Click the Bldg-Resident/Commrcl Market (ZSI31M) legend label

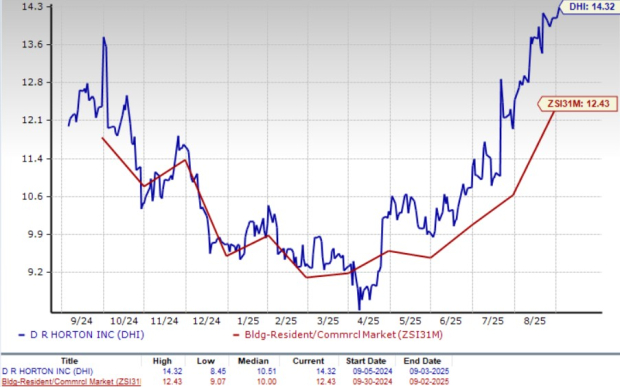[x=343, y=335]
